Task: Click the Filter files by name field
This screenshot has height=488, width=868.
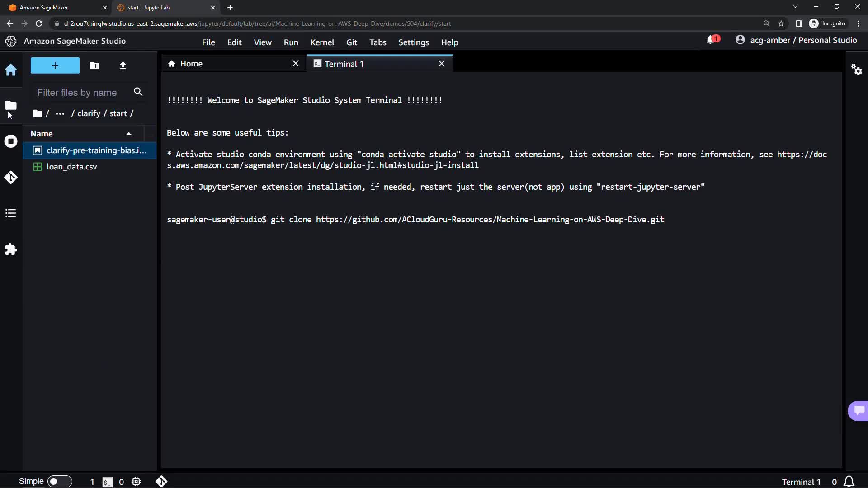Action: click(81, 93)
